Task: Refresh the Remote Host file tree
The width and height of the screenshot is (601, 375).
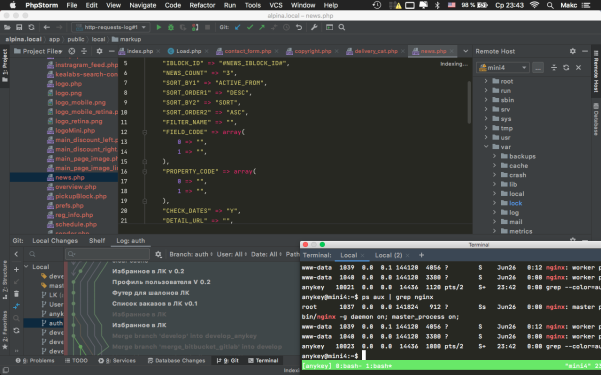Action: click(x=566, y=67)
